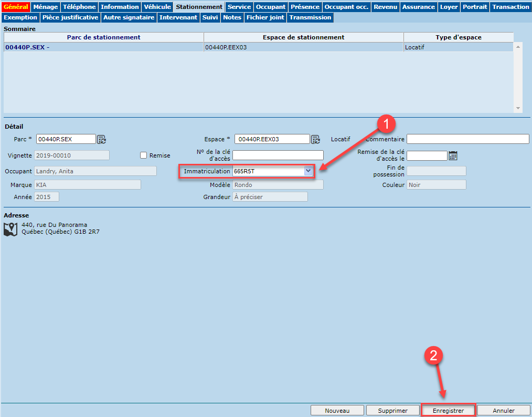
Task: Open the Général tab
Action: click(x=16, y=7)
